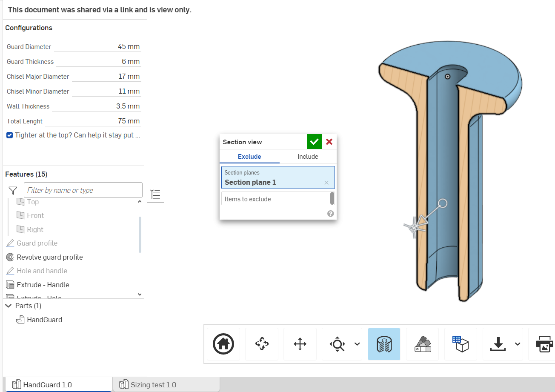Image resolution: width=555 pixels, height=392 pixels.
Task: Edit the Total Lenght value
Action: pyautogui.click(x=93, y=121)
